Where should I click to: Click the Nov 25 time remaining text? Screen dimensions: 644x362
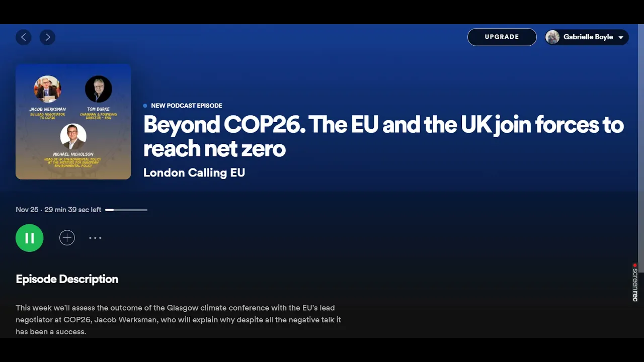coord(58,210)
